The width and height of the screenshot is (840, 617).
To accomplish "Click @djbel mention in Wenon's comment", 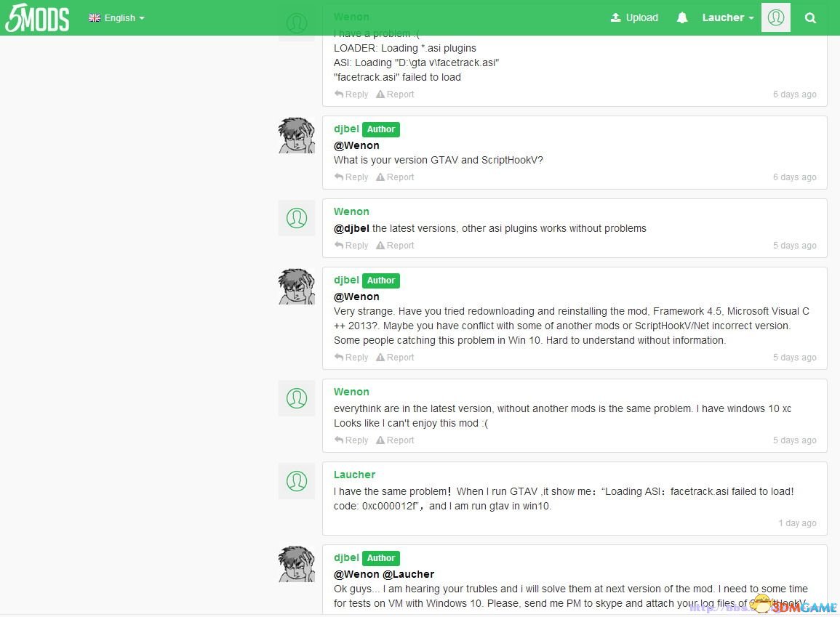I will tap(351, 228).
